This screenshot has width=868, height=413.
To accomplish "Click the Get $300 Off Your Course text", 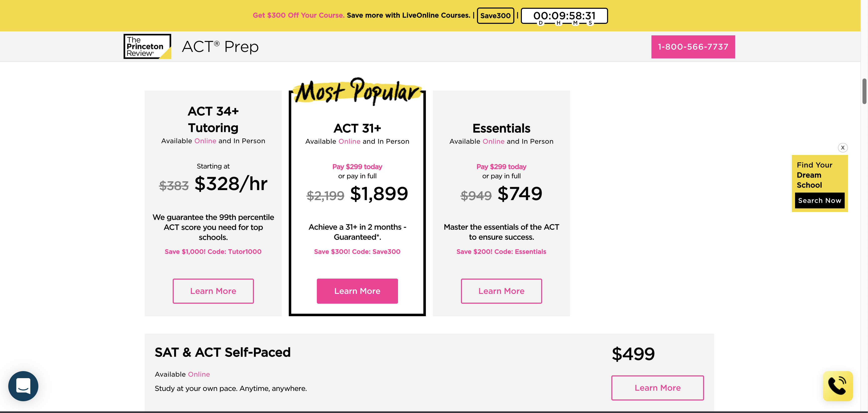I will click(299, 15).
